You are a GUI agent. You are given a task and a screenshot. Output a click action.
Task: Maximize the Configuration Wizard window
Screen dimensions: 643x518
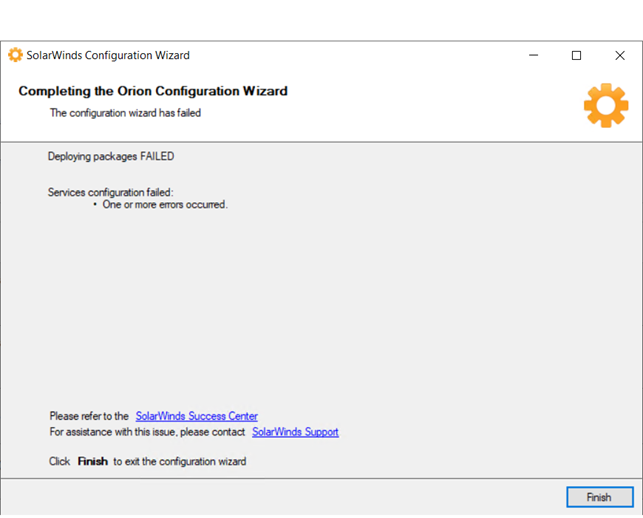click(576, 55)
